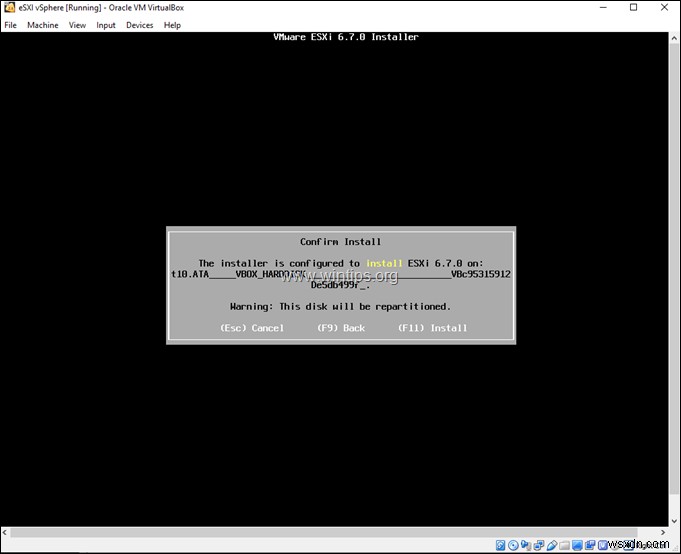Screen dimensions: 681x554
Task: Click the display settings status icon
Action: click(577, 545)
